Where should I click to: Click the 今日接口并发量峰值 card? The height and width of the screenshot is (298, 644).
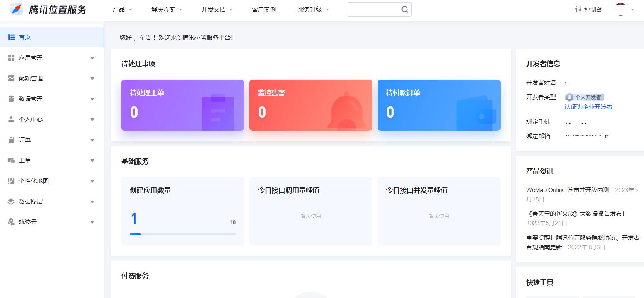point(439,211)
